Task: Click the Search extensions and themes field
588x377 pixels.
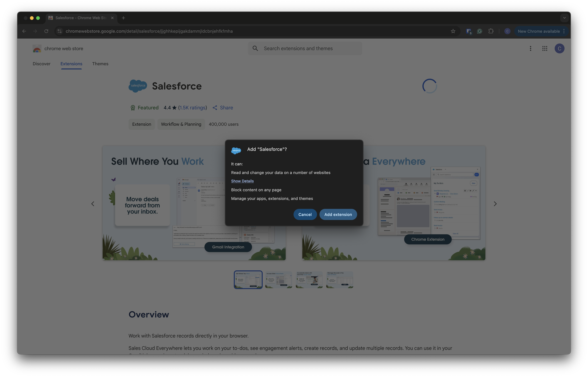Action: click(x=305, y=48)
